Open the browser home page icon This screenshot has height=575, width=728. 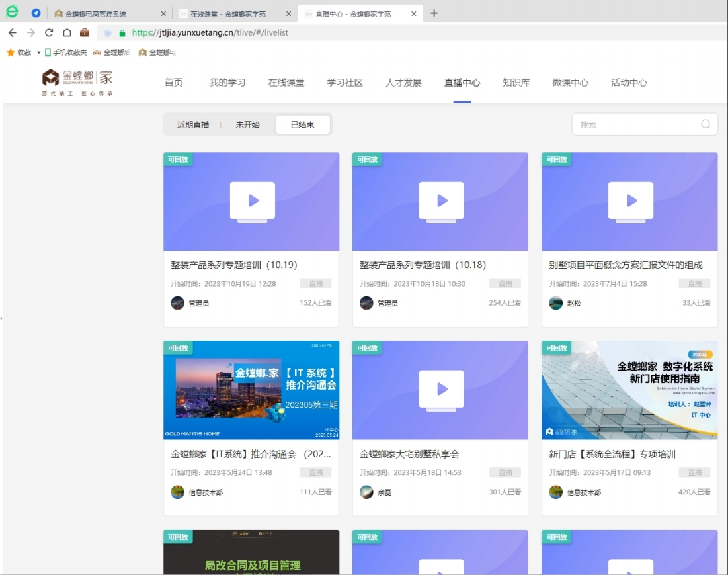[67, 33]
